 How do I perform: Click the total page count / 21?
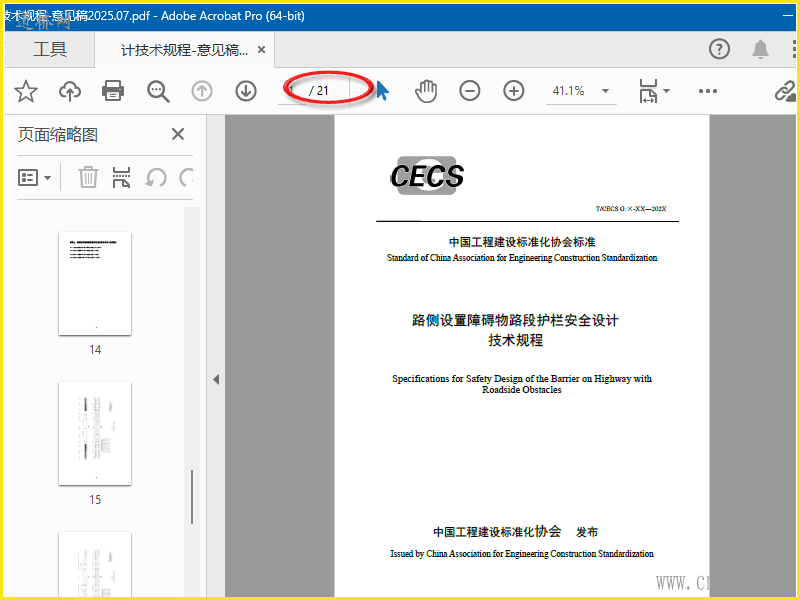319,91
